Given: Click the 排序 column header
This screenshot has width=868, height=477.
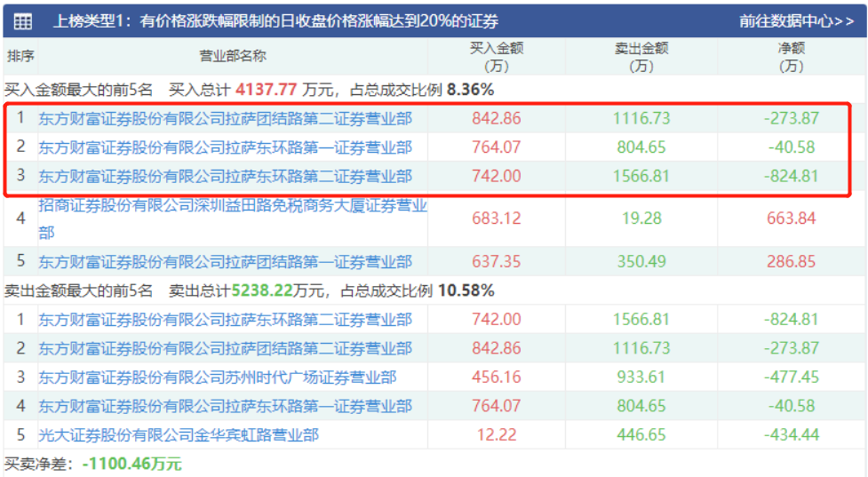Looking at the screenshot, I should click(20, 57).
